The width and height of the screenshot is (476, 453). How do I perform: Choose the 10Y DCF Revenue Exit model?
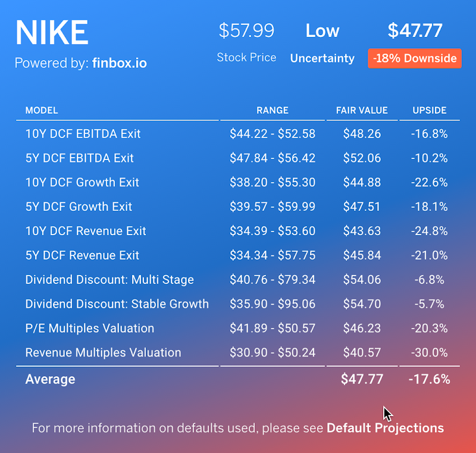point(86,231)
